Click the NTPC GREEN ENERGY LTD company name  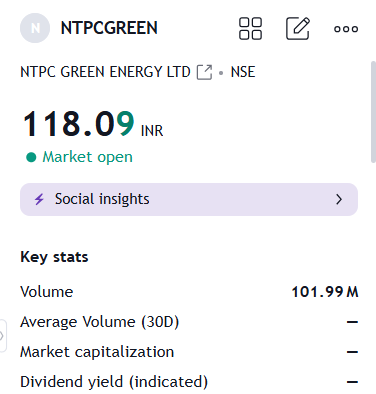[105, 72]
